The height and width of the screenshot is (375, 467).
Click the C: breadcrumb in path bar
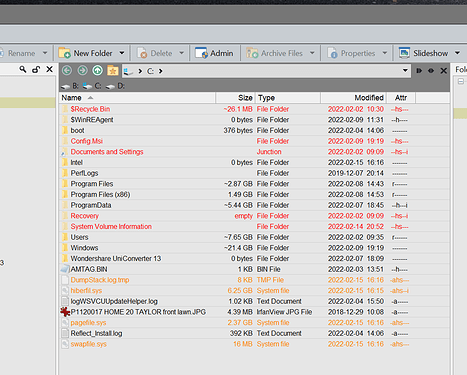tap(151, 71)
